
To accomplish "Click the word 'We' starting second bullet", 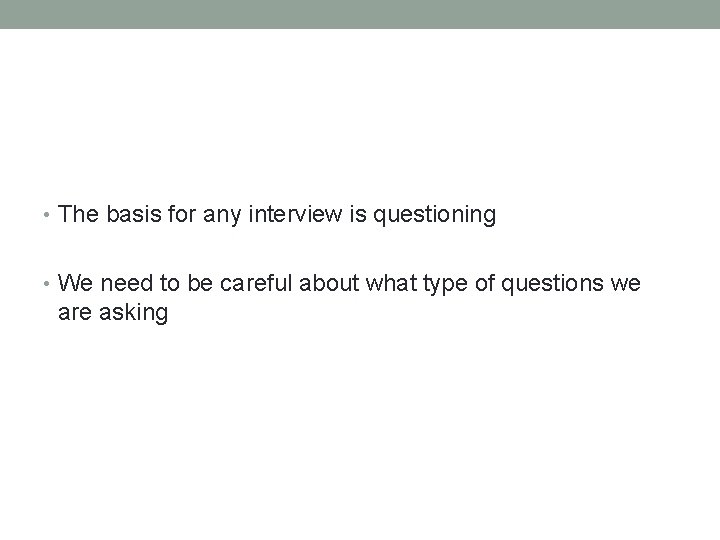I will coord(75,283).
